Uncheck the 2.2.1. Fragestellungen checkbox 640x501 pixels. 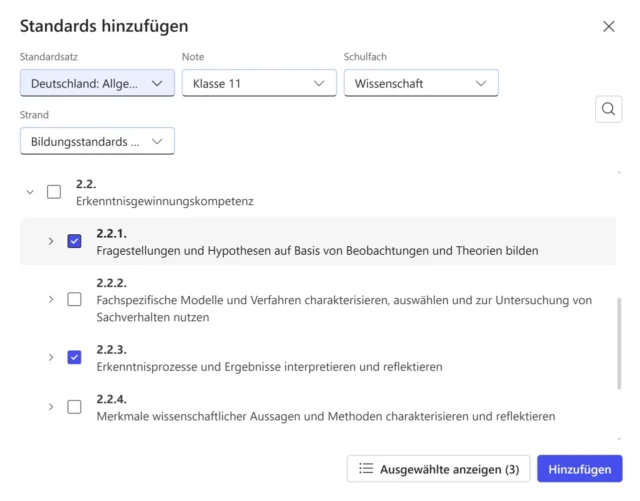click(74, 241)
